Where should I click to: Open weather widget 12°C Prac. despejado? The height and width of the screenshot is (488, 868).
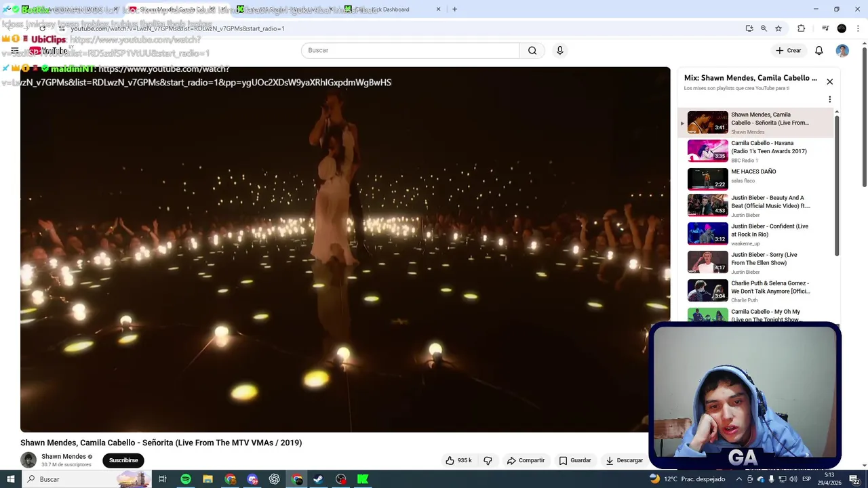[x=687, y=479]
